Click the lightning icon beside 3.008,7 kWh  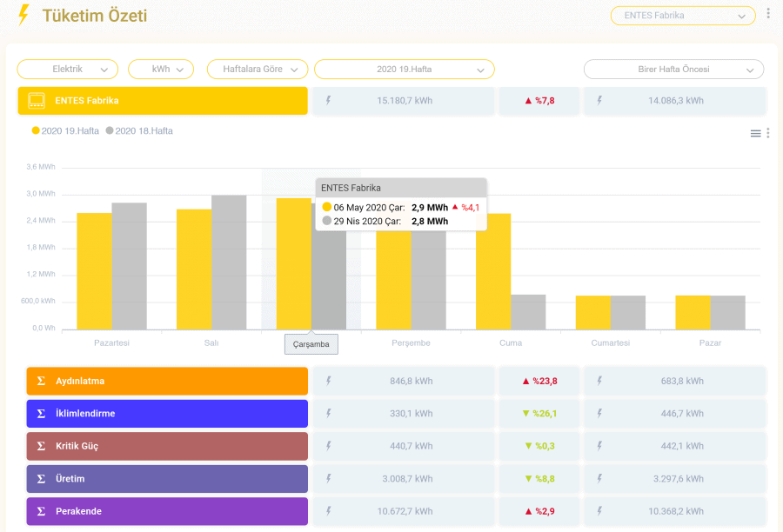[x=329, y=479]
